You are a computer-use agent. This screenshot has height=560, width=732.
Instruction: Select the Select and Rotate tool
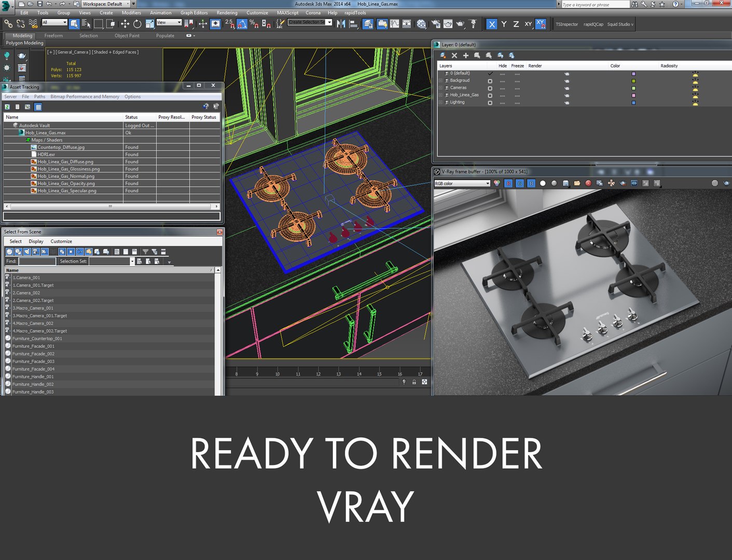137,23
